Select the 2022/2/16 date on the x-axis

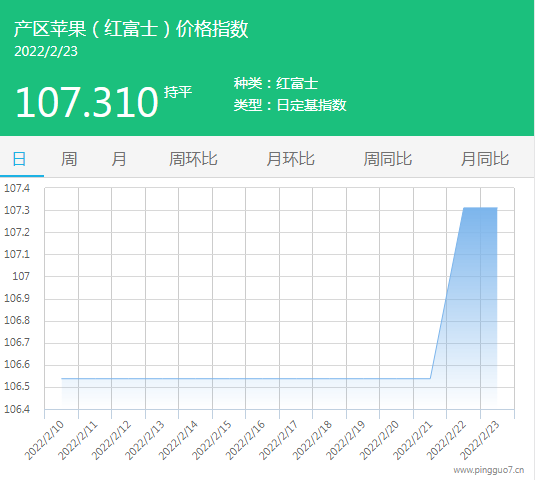[245, 440]
